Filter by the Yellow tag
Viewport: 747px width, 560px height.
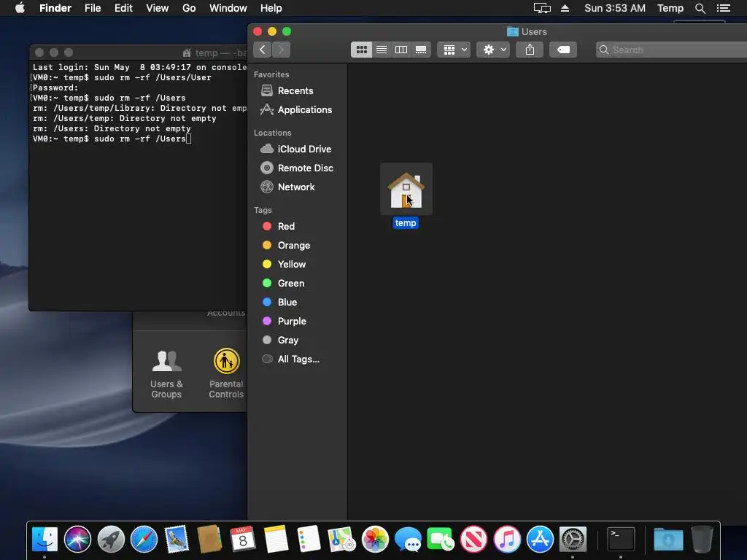[x=284, y=264]
